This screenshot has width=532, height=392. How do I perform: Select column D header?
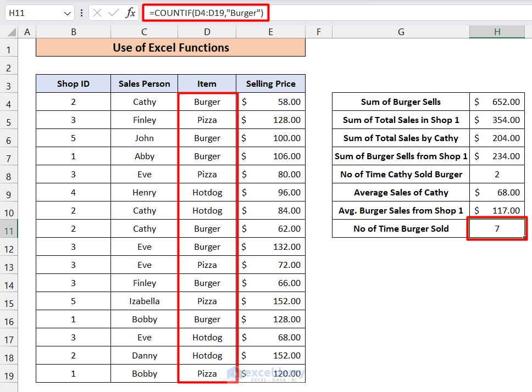[207, 32]
